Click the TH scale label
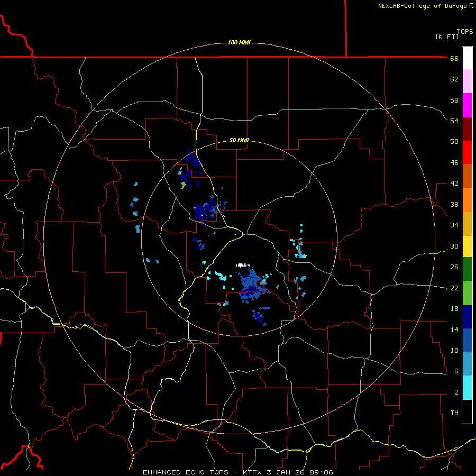The height and width of the screenshot is (476, 476). (454, 413)
